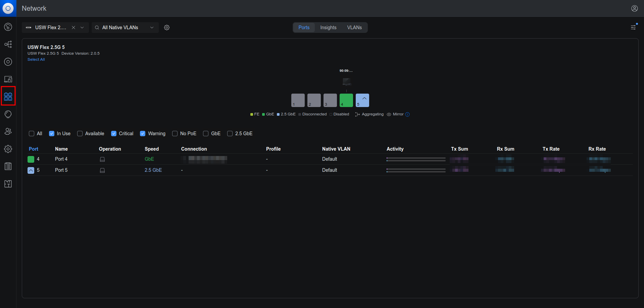Sort by the Speed column header
Viewport: 644px width, 308px height.
[152, 149]
